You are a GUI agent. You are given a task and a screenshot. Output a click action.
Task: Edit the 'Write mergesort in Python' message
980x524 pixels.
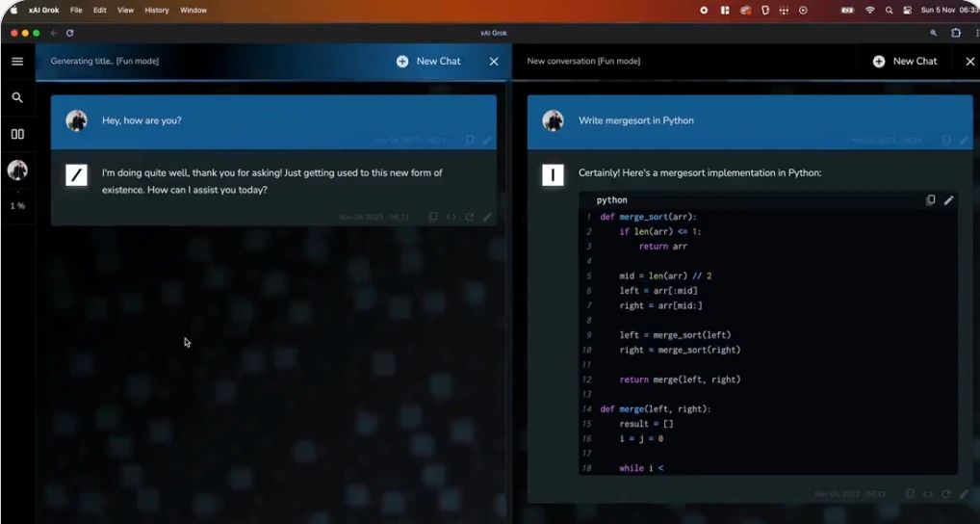[x=964, y=141]
